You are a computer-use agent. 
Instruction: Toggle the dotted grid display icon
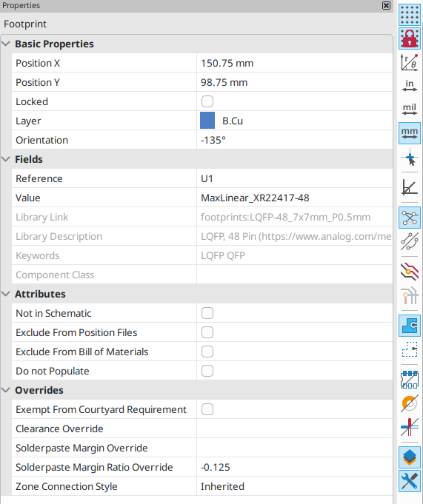pyautogui.click(x=410, y=15)
